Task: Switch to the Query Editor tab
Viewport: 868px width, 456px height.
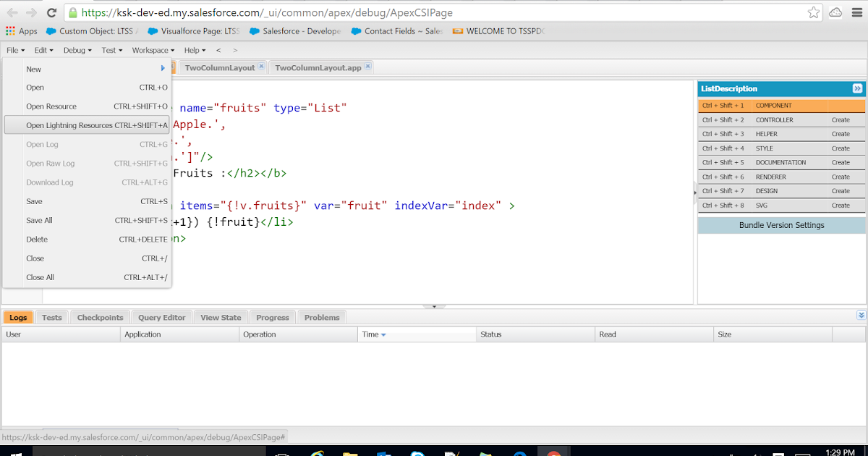Action: (161, 317)
